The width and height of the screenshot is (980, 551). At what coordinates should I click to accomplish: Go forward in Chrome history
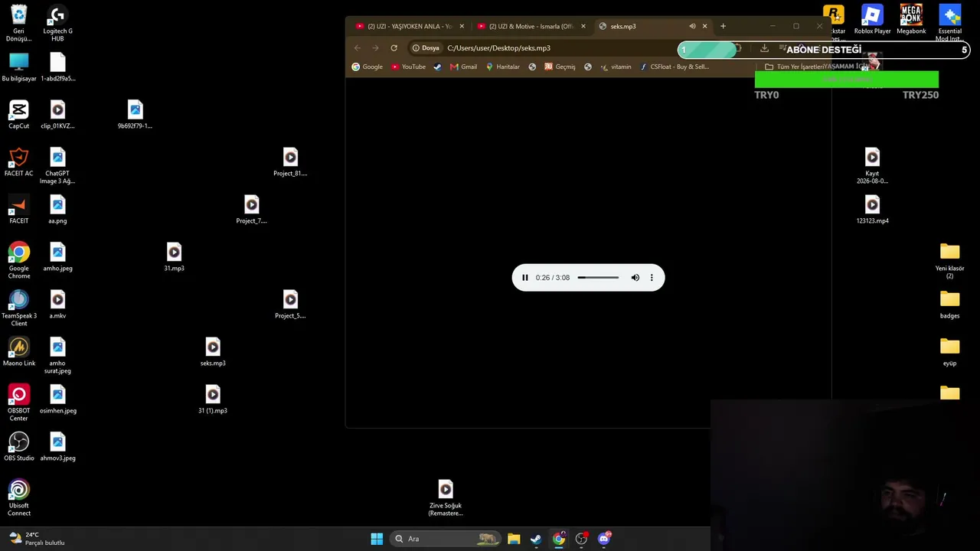tap(375, 47)
